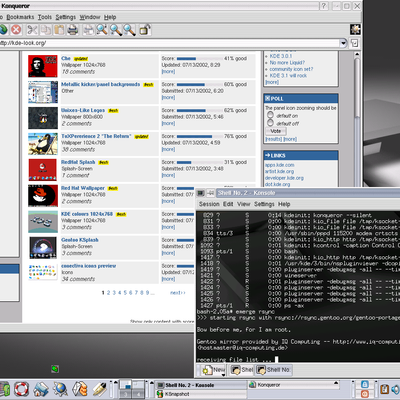400x400 pixels.
Task: Click the small green icon on the desktop
Action: pyautogui.click(x=55, y=369)
